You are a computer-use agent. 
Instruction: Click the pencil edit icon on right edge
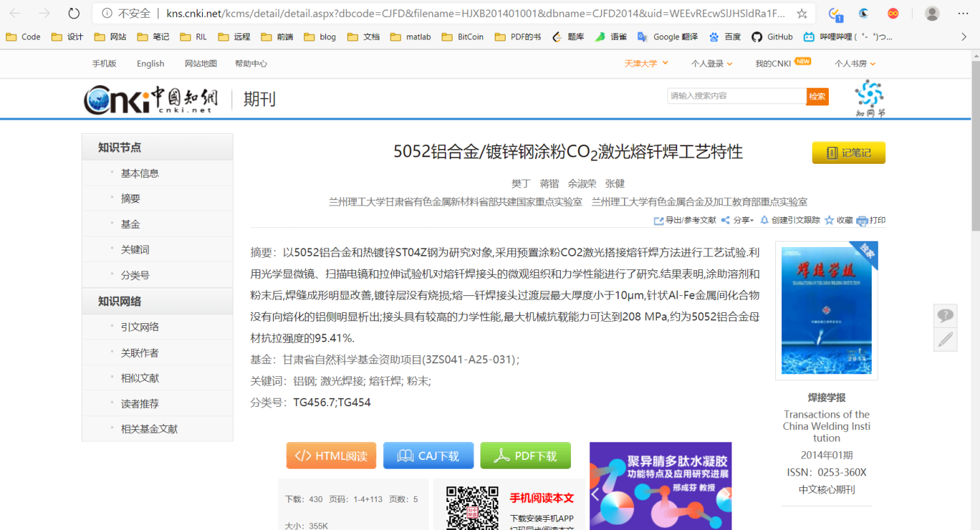[x=945, y=339]
